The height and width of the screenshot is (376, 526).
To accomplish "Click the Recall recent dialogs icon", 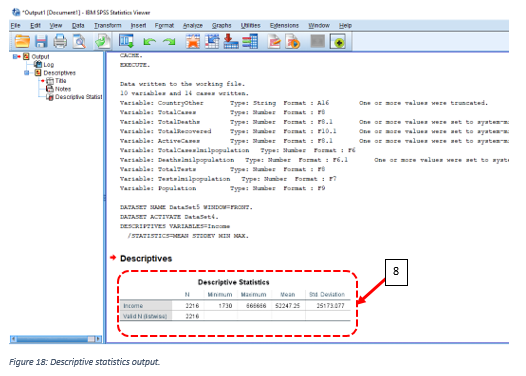I will (126, 42).
